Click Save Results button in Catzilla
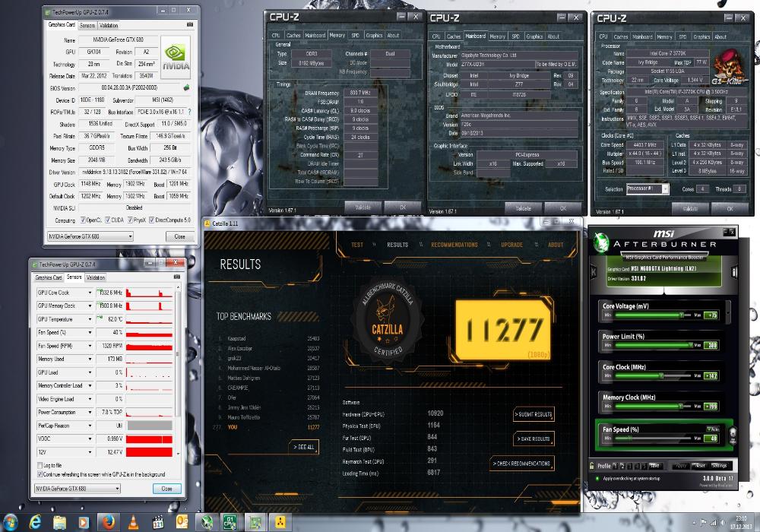The image size is (760, 532). [x=534, y=439]
